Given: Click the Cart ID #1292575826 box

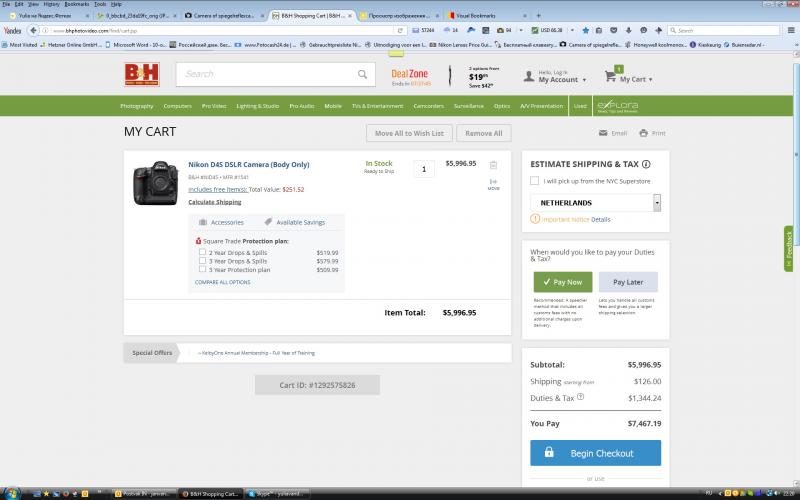Looking at the screenshot, I should pyautogui.click(x=317, y=385).
